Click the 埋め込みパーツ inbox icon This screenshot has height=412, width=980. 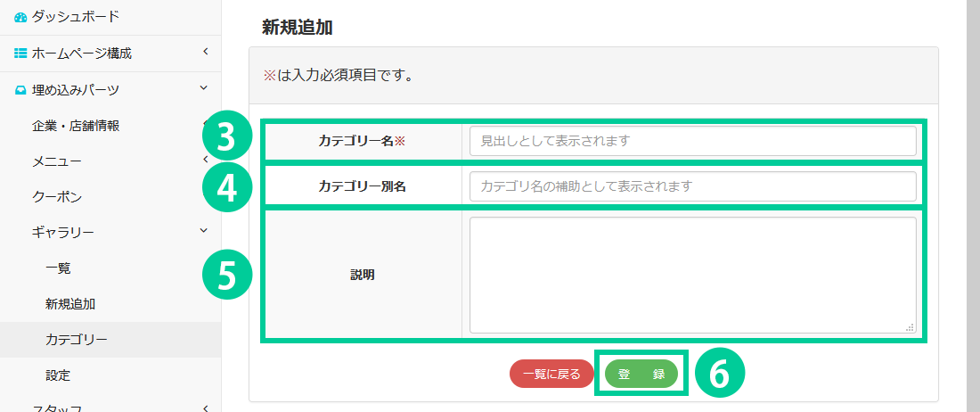(x=21, y=90)
